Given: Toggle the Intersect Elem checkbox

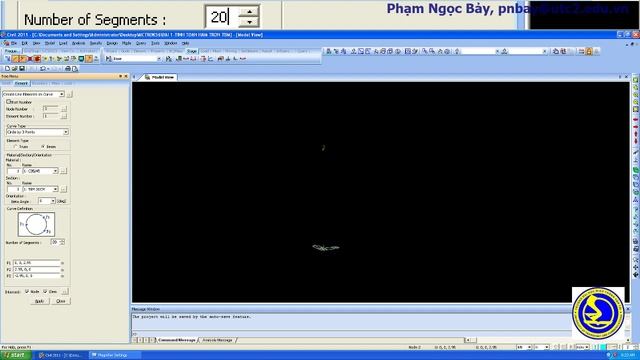Looking at the screenshot, I should [45, 291].
